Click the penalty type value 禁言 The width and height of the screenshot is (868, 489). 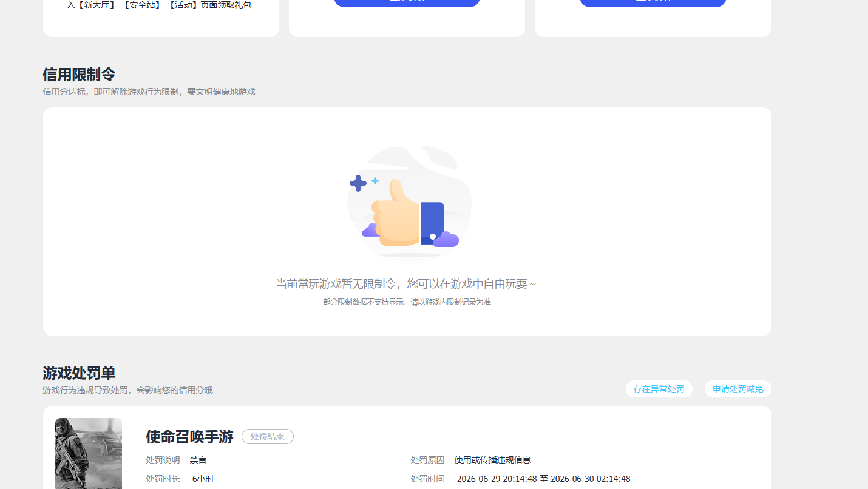pyautogui.click(x=198, y=460)
